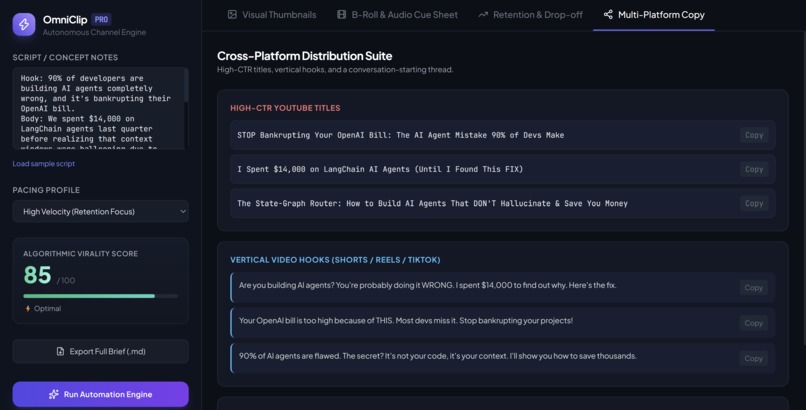
Task: Click the script textarea scrollbar
Action: click(186, 85)
